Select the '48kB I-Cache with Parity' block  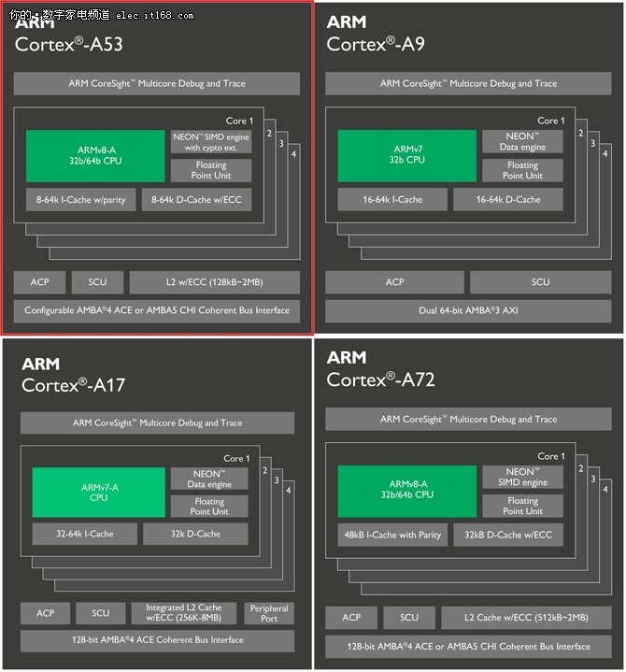[392, 536]
